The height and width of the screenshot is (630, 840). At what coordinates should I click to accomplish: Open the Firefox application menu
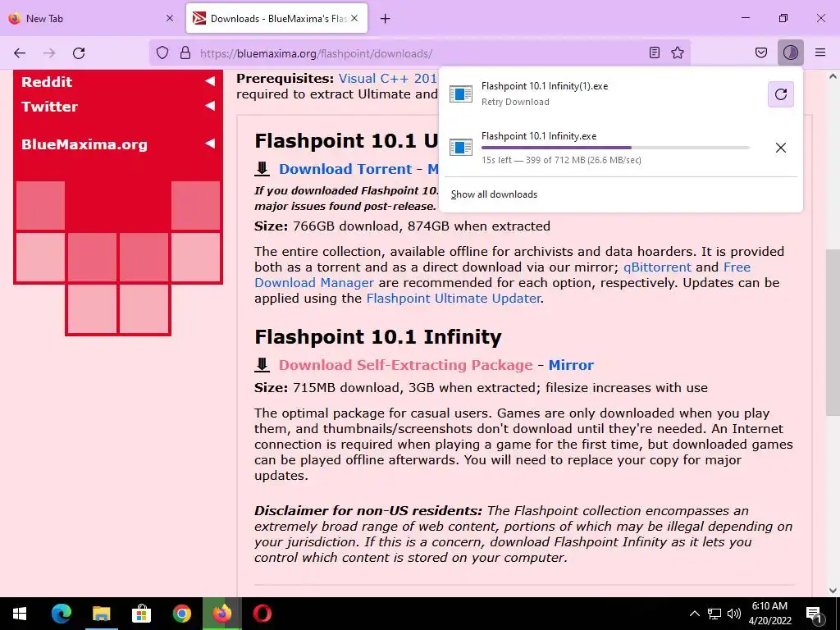[x=820, y=52]
